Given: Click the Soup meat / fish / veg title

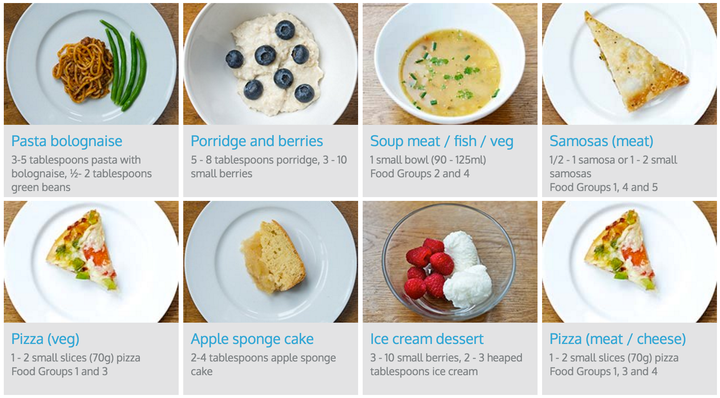Looking at the screenshot, I should click(442, 141).
